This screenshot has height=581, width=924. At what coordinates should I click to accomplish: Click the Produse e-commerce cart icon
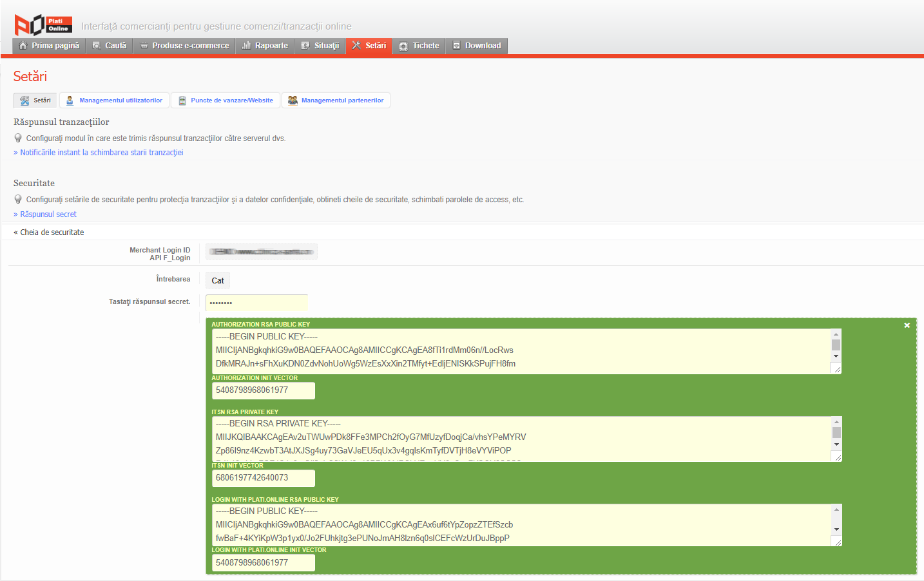pyautogui.click(x=144, y=46)
